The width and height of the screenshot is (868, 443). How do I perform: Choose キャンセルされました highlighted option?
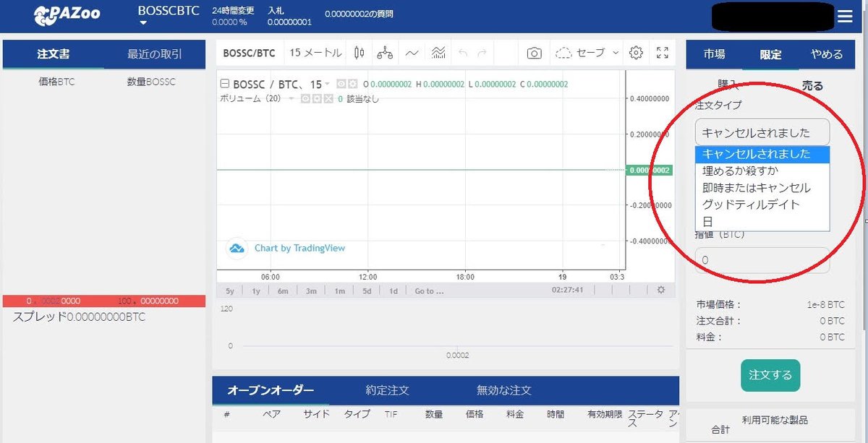point(762,154)
